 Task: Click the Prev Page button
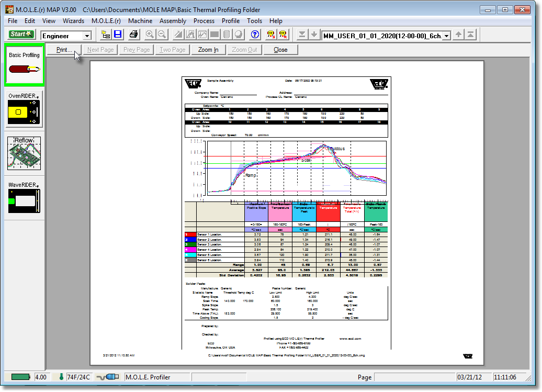(x=137, y=50)
